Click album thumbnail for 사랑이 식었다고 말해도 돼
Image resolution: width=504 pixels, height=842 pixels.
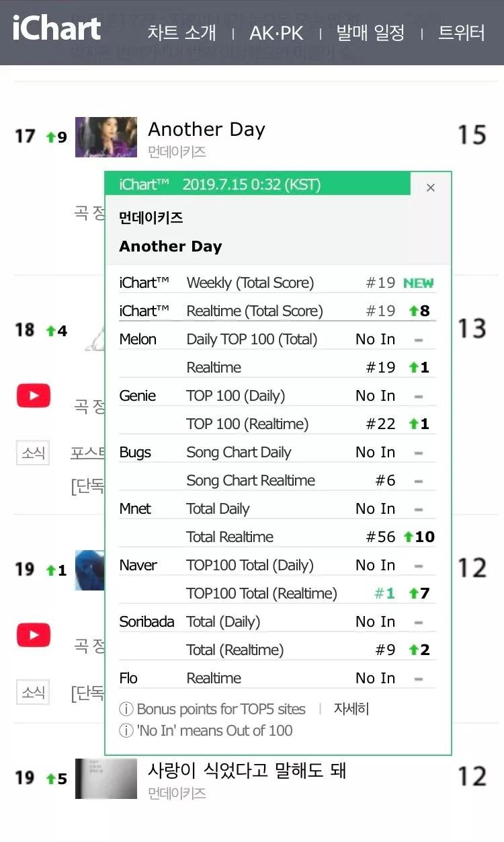[x=106, y=779]
